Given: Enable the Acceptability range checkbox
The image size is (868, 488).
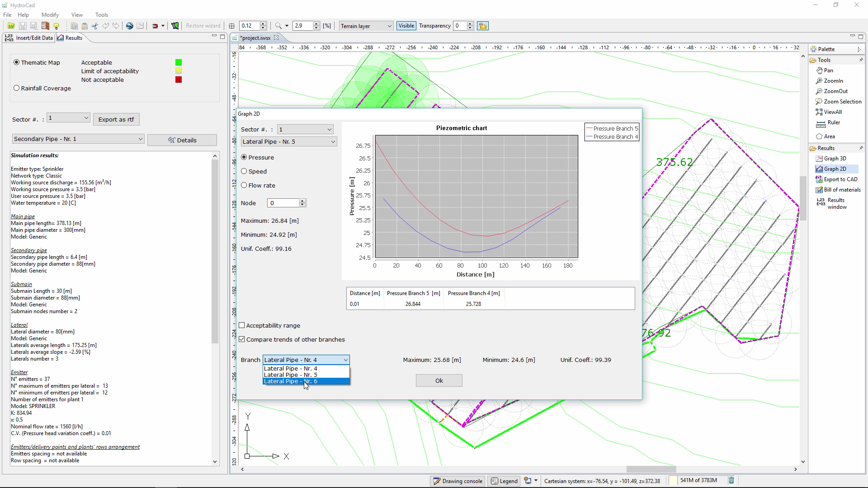Looking at the screenshot, I should pyautogui.click(x=242, y=325).
